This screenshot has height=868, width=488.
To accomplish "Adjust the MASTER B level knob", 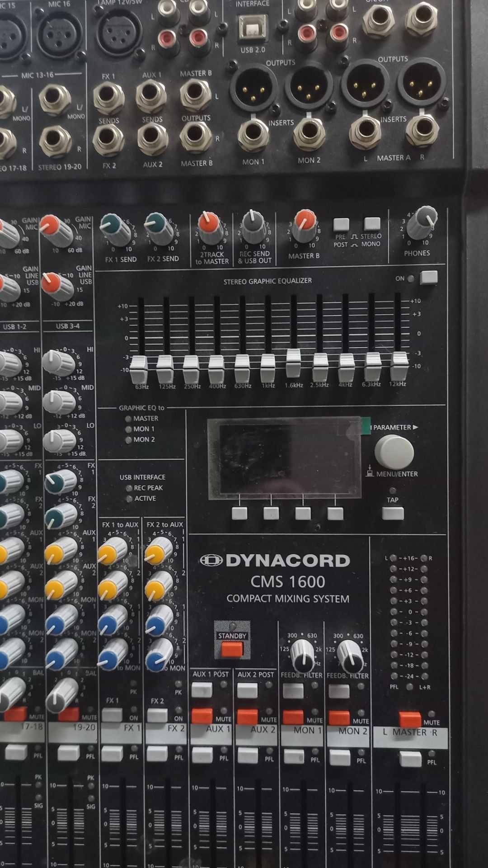I will [x=304, y=226].
